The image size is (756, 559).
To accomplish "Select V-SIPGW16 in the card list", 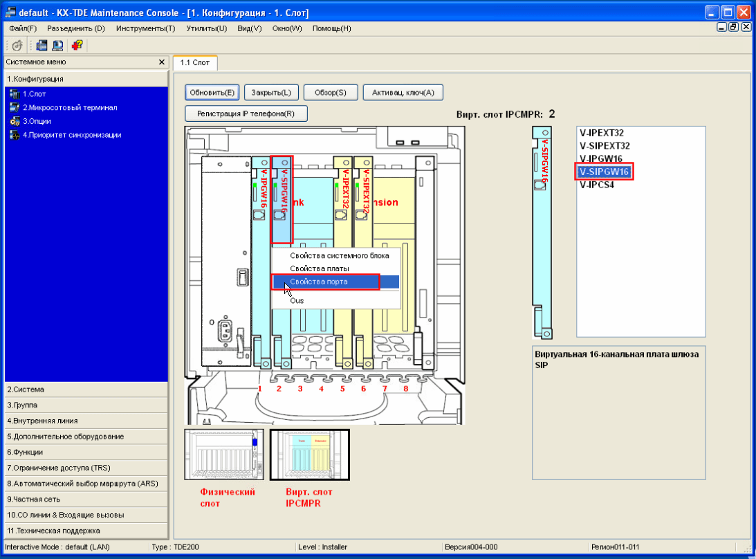I will [604, 172].
